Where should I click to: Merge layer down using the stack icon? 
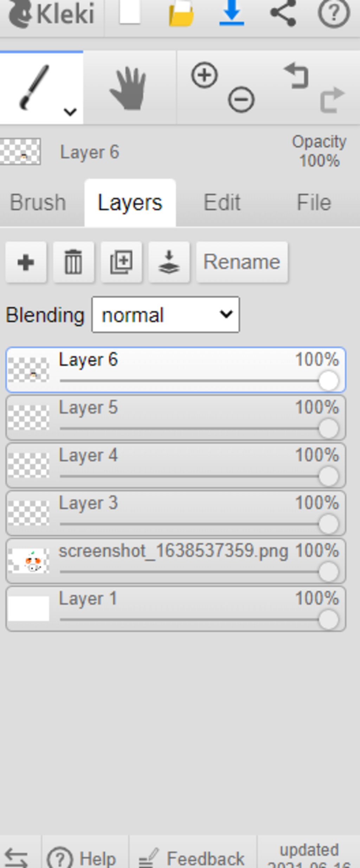coord(169,262)
